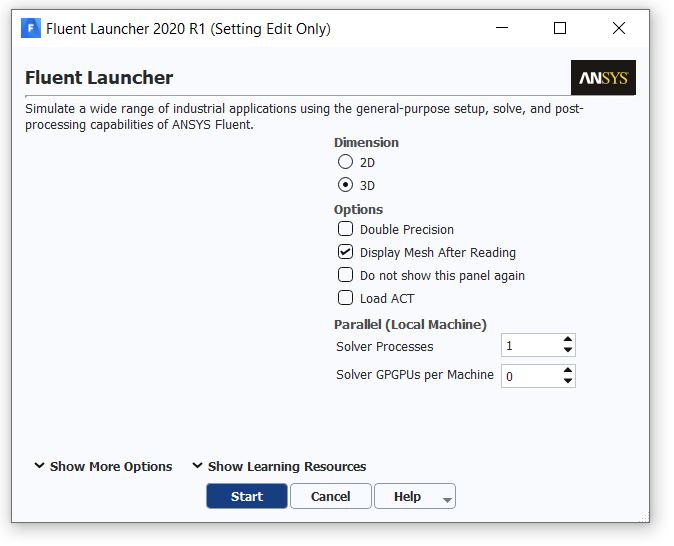Image resolution: width=674 pixels, height=546 pixels.
Task: Click the ANSYS logo
Action: point(603,78)
